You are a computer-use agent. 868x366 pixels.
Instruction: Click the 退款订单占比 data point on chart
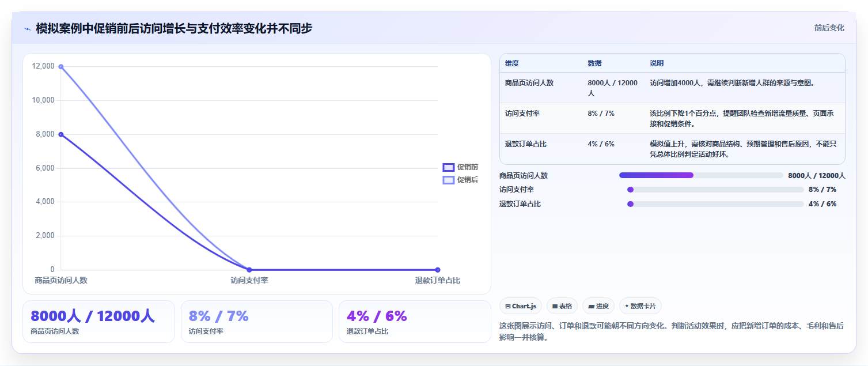[438, 270]
